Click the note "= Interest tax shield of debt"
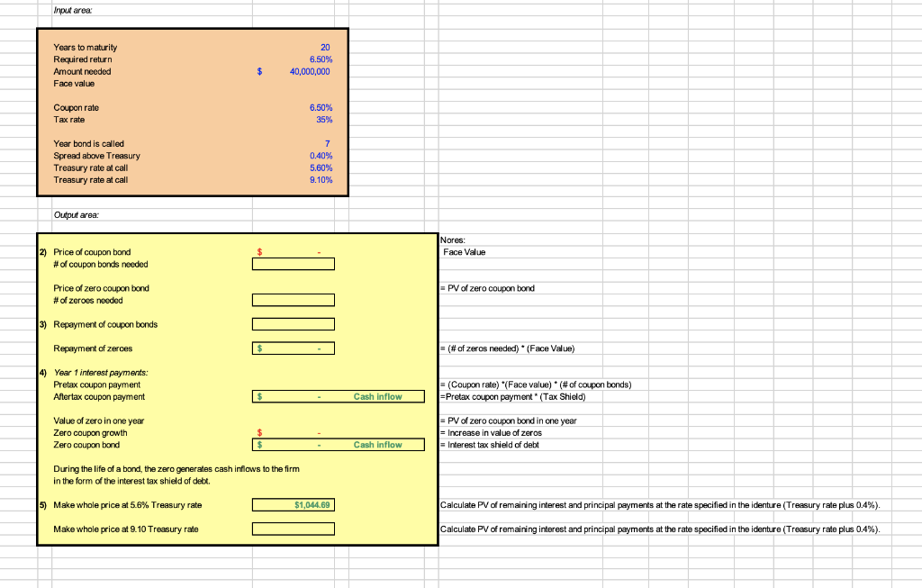Viewport: 922px width, 588px height. click(x=490, y=445)
